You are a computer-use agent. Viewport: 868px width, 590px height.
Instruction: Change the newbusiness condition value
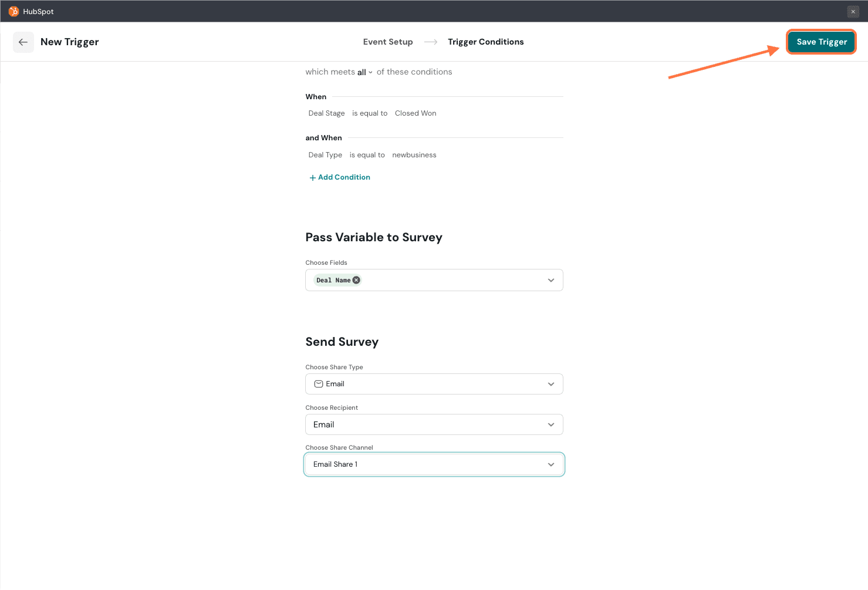pyautogui.click(x=414, y=155)
